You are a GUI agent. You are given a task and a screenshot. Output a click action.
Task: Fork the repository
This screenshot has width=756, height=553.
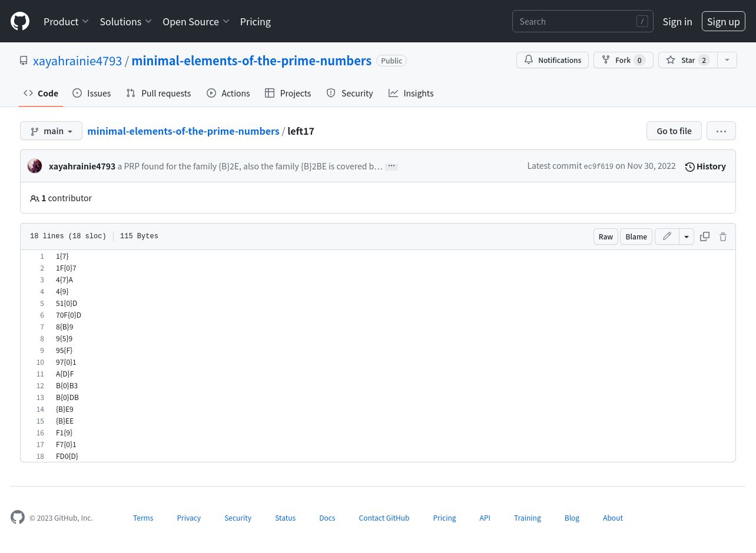623,60
